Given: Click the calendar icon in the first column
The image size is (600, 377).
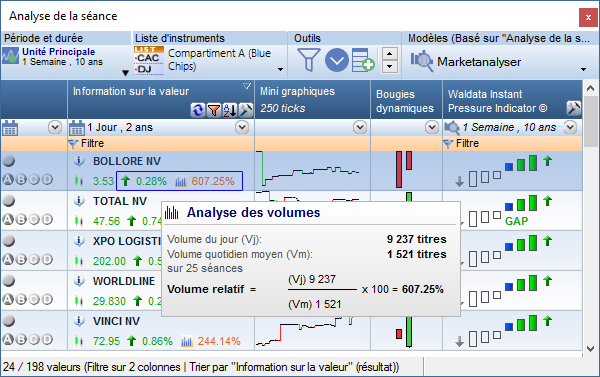Looking at the screenshot, I should pyautogui.click(x=10, y=128).
